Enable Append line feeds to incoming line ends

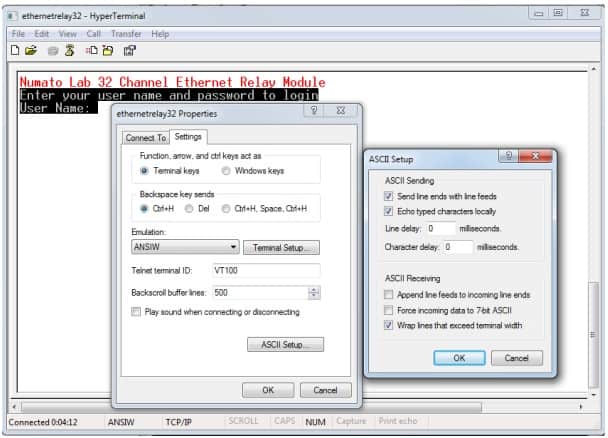[x=388, y=295]
